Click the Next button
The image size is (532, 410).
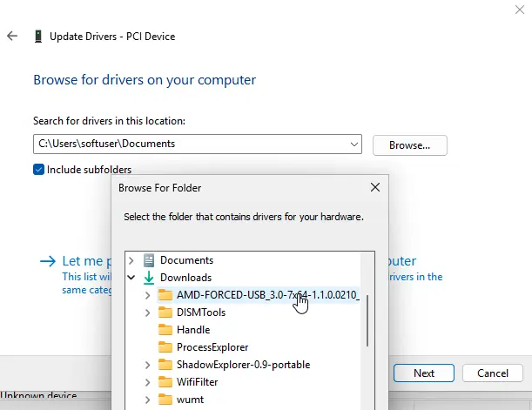click(424, 373)
